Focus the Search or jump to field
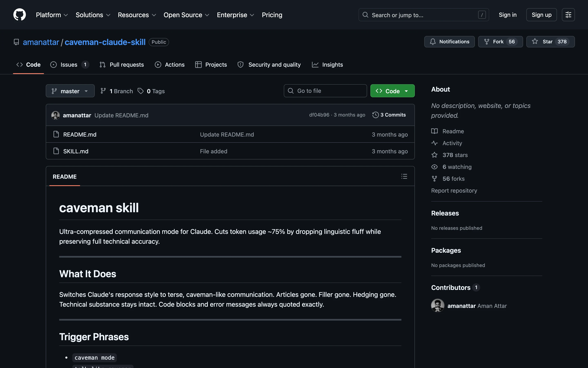This screenshot has width=588, height=368. pos(423,15)
